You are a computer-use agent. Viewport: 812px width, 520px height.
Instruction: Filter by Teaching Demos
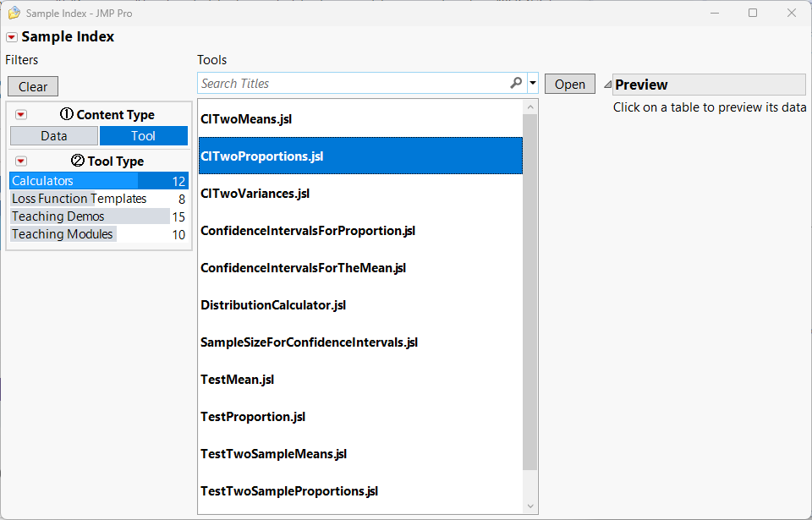[98, 216]
